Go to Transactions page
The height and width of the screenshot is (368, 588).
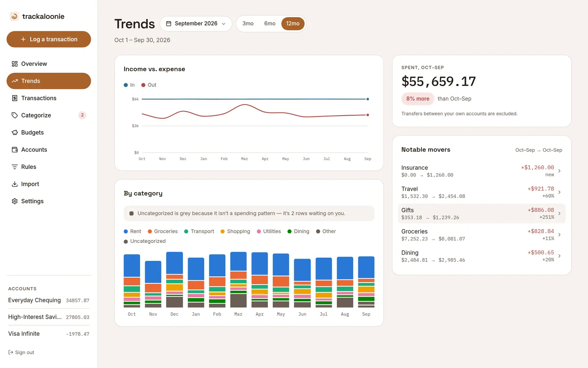point(49,98)
